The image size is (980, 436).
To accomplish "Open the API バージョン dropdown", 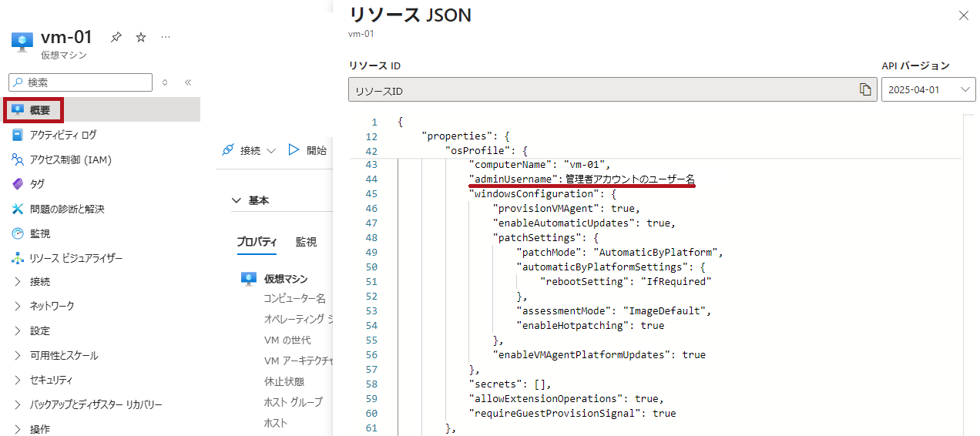I will tap(928, 89).
